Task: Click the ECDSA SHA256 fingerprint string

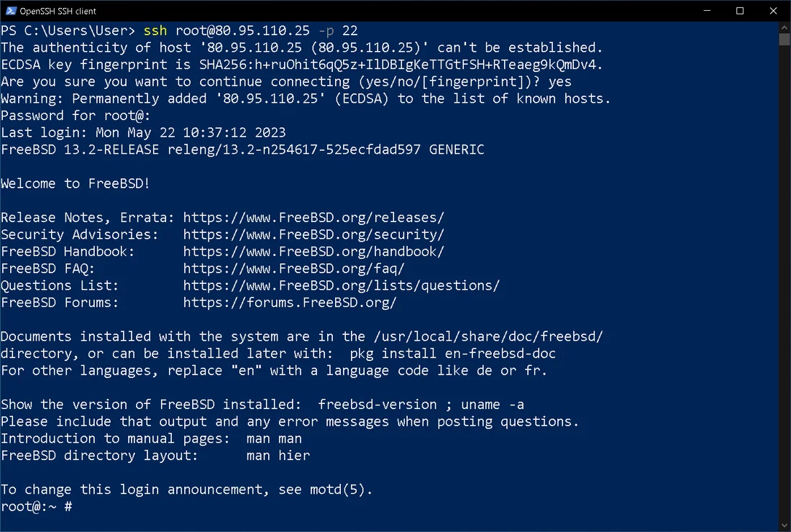Action: 401,65
